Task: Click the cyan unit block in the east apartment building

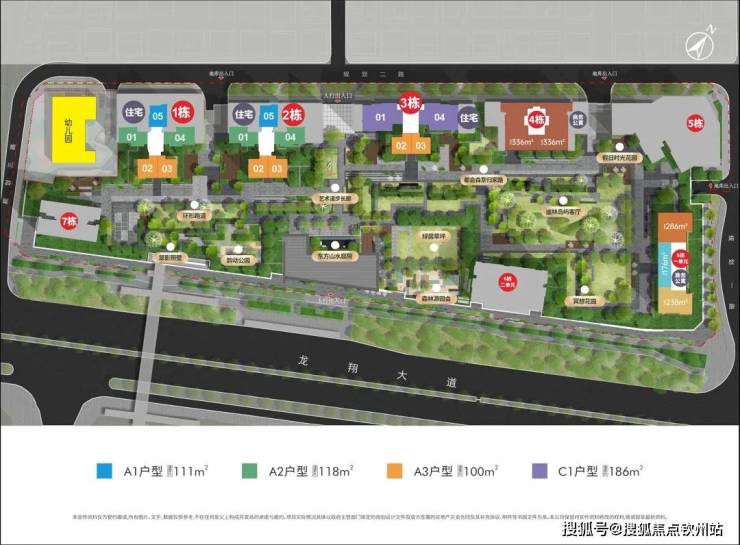Action: click(665, 266)
